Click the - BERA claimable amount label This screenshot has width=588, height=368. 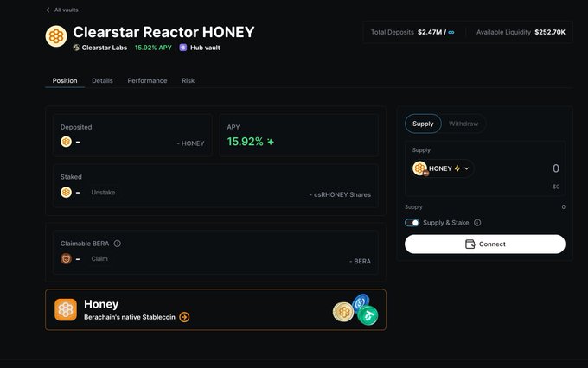point(360,261)
